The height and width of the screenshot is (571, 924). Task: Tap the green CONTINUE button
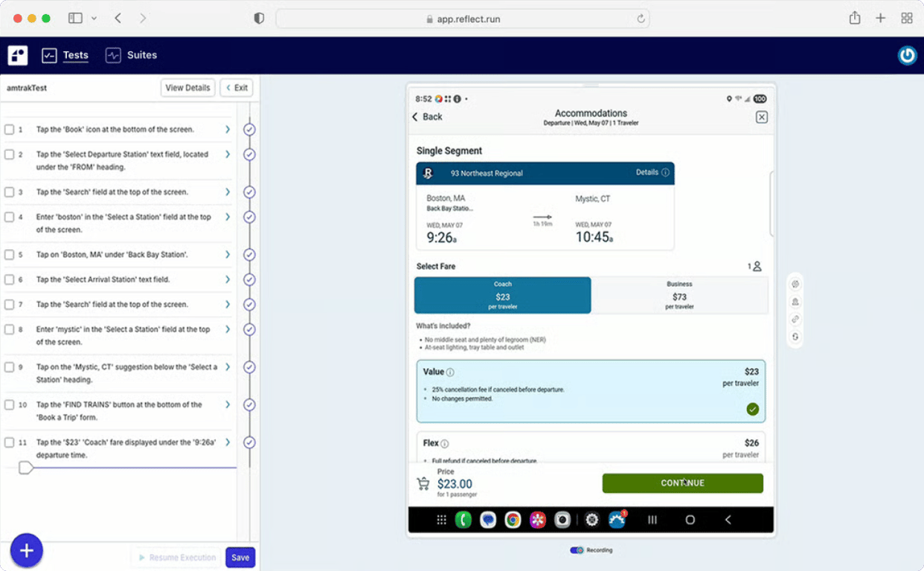pyautogui.click(x=682, y=483)
